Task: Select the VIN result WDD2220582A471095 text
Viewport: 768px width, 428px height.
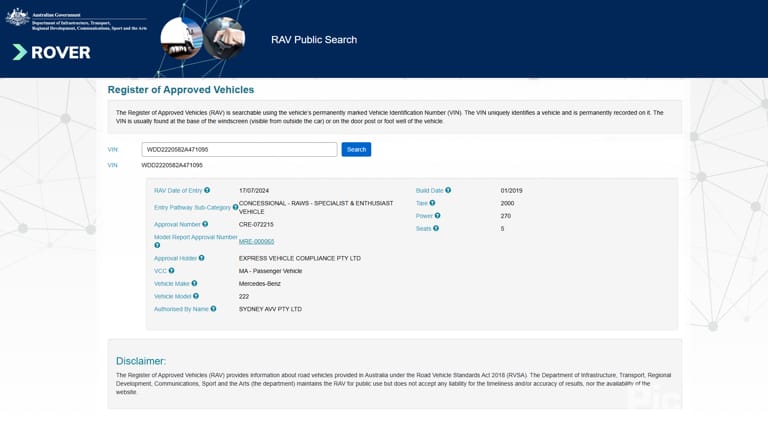Action: click(172, 165)
